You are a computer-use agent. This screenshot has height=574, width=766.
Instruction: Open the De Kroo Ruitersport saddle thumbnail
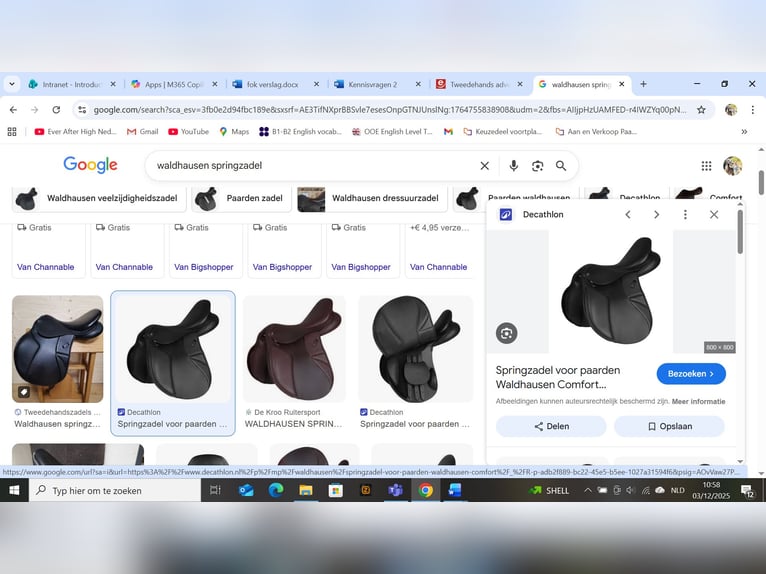(x=294, y=350)
